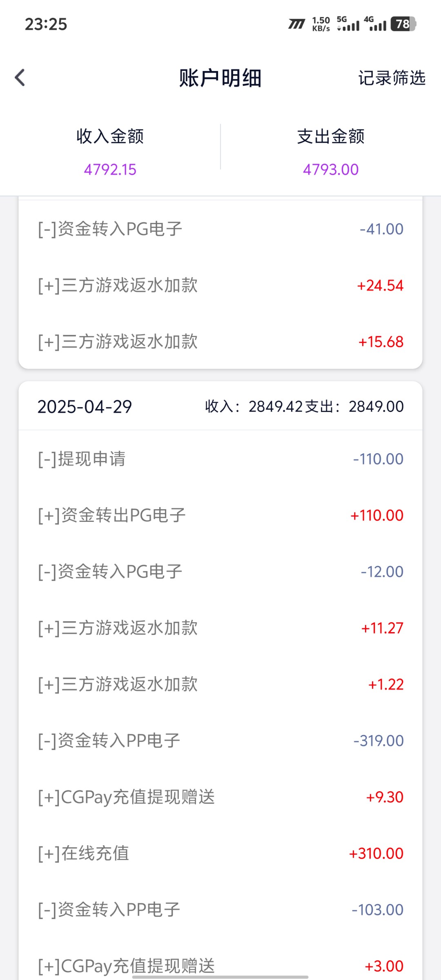Open the 资金转入PG电子 -41.00 entry
Image resolution: width=441 pixels, height=980 pixels.
[220, 229]
